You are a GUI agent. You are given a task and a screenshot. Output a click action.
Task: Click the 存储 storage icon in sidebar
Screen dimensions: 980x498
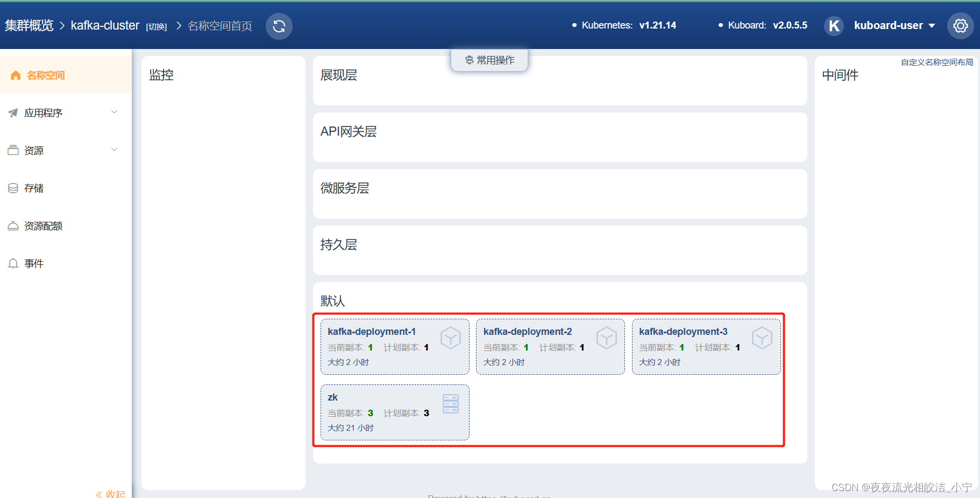coord(13,188)
